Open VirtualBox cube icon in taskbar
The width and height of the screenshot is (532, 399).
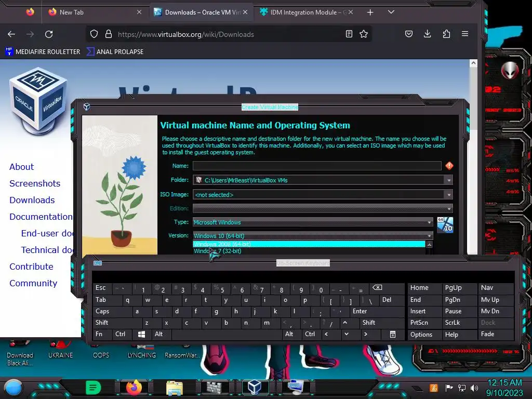(x=255, y=388)
